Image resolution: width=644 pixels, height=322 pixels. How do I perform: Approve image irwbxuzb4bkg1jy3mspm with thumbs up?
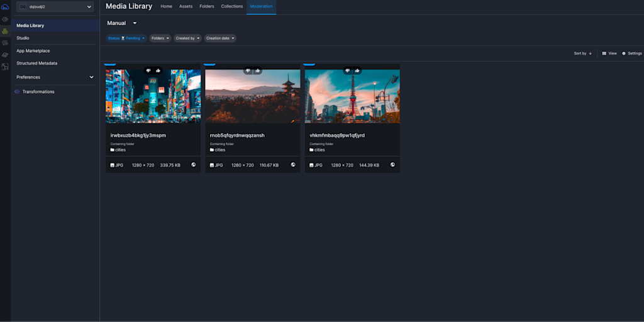(x=158, y=70)
